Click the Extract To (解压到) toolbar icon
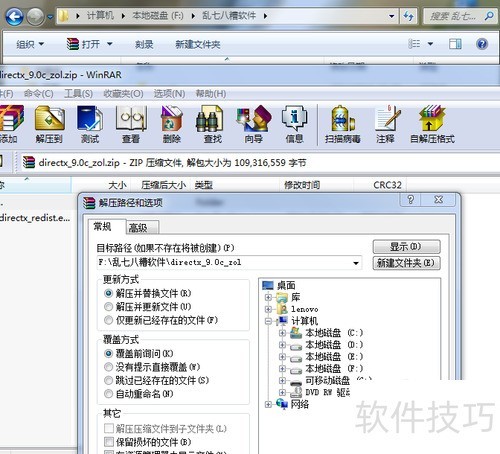Viewport: 500px width, 454px height. tap(49, 124)
